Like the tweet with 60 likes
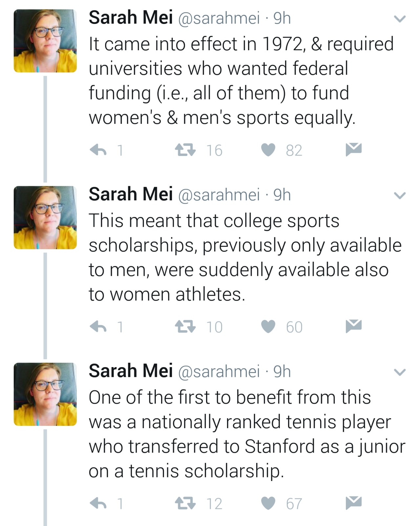 point(268,327)
